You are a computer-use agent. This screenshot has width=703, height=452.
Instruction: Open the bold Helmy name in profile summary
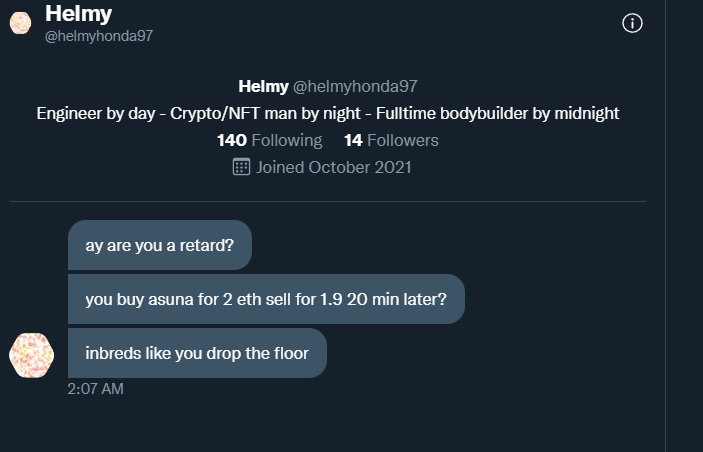263,87
